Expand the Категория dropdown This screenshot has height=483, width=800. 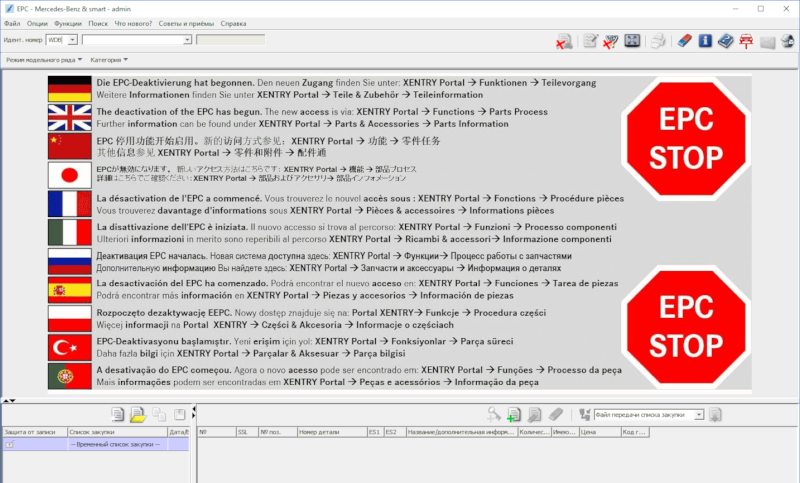click(x=109, y=60)
